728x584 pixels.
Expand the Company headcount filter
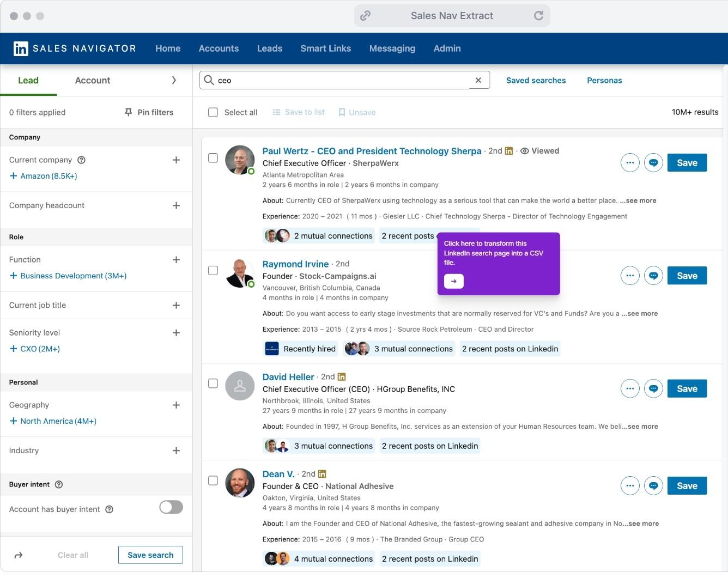(176, 205)
